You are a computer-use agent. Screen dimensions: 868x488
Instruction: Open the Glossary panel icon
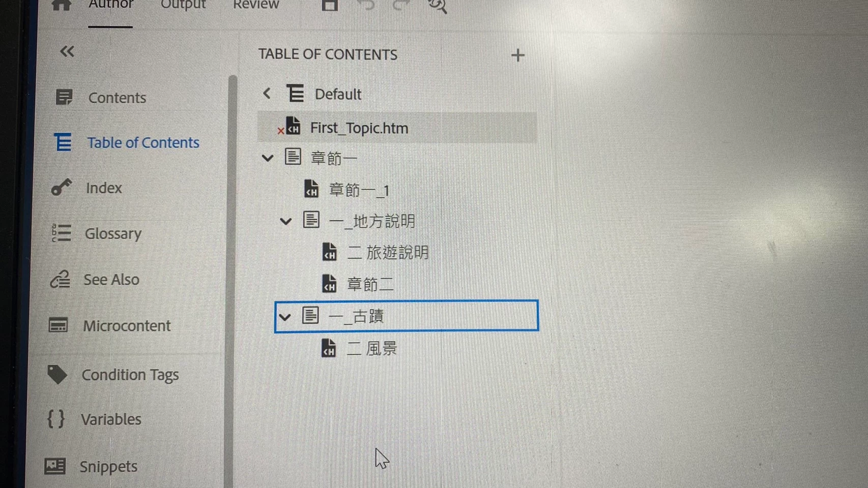[x=61, y=233]
